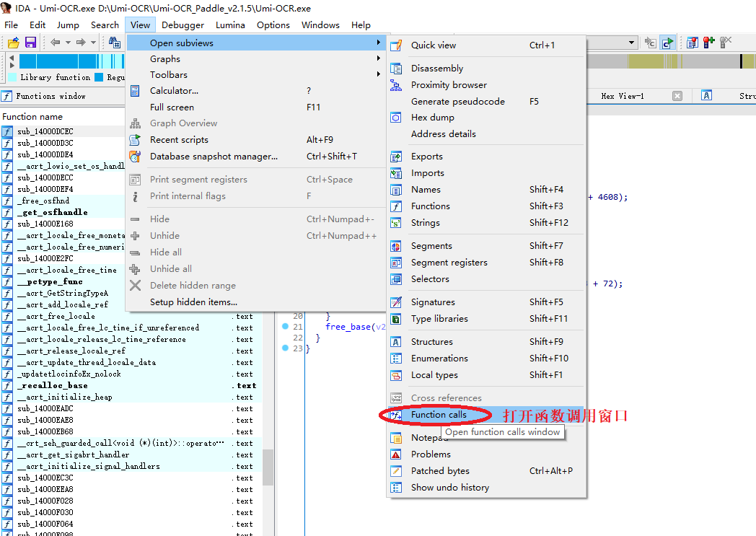This screenshot has width=756, height=536.
Task: Click the functions list vertical scrollbar
Action: tap(268, 467)
